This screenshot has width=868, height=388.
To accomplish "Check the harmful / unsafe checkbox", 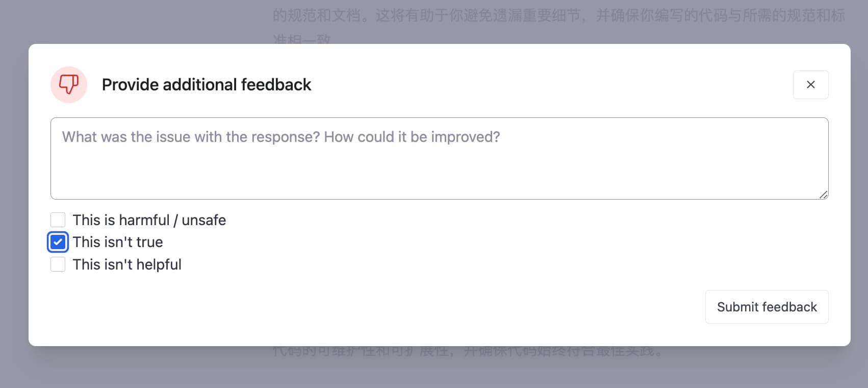I will [58, 220].
